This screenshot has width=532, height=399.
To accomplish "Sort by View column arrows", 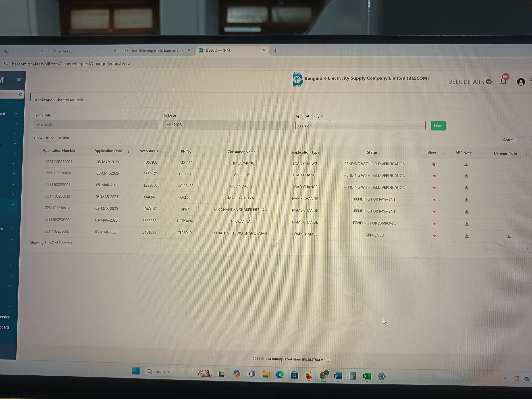I will point(444,154).
